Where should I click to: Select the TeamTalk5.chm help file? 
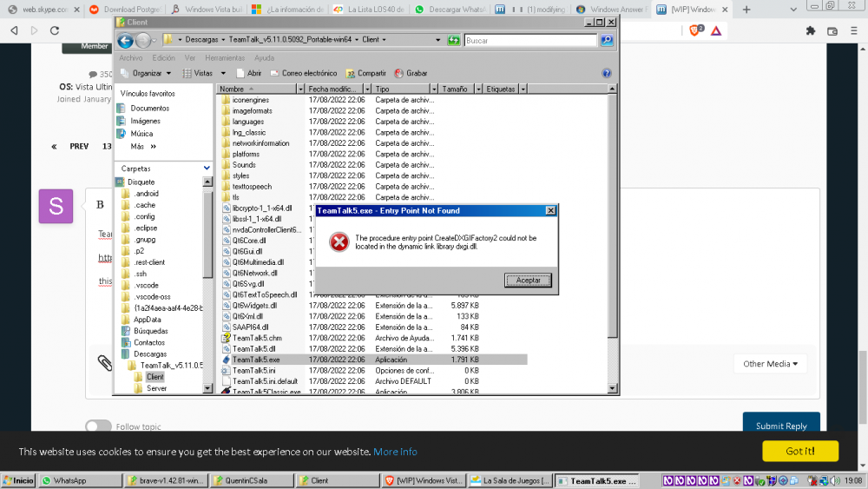pos(256,338)
